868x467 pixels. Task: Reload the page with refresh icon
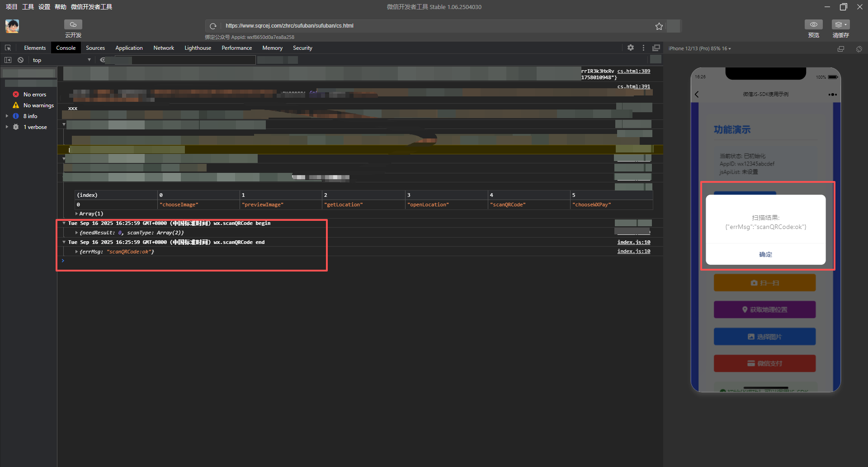(x=213, y=26)
